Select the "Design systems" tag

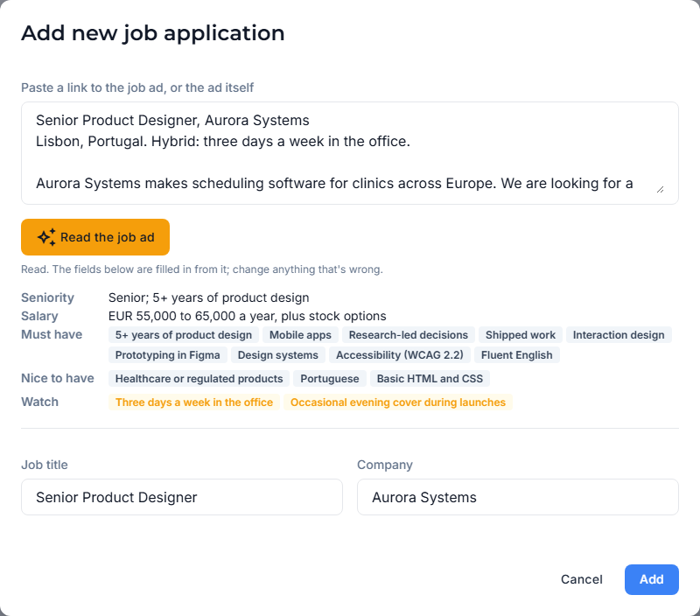point(277,355)
